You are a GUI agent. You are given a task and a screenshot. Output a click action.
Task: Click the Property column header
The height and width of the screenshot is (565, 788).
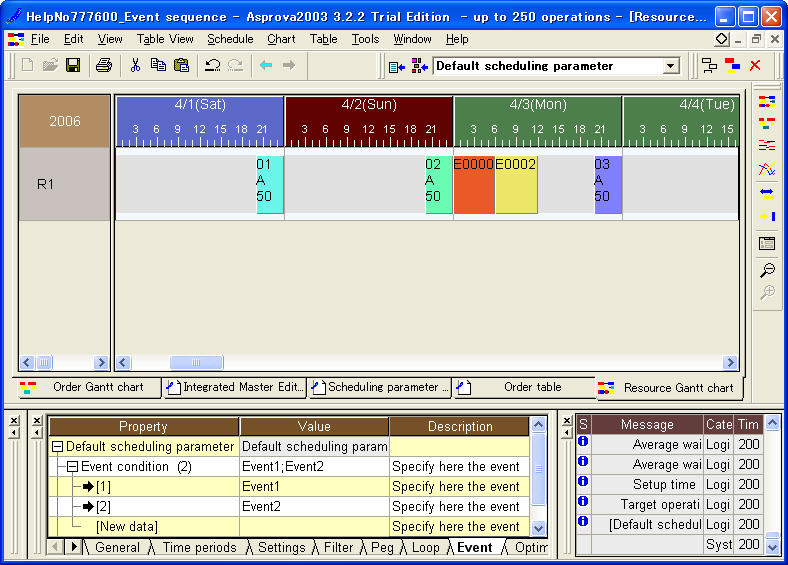point(143,426)
